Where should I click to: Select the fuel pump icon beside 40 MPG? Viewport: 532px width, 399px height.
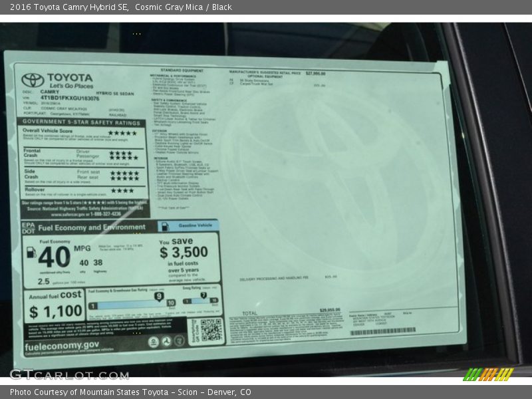(31, 251)
